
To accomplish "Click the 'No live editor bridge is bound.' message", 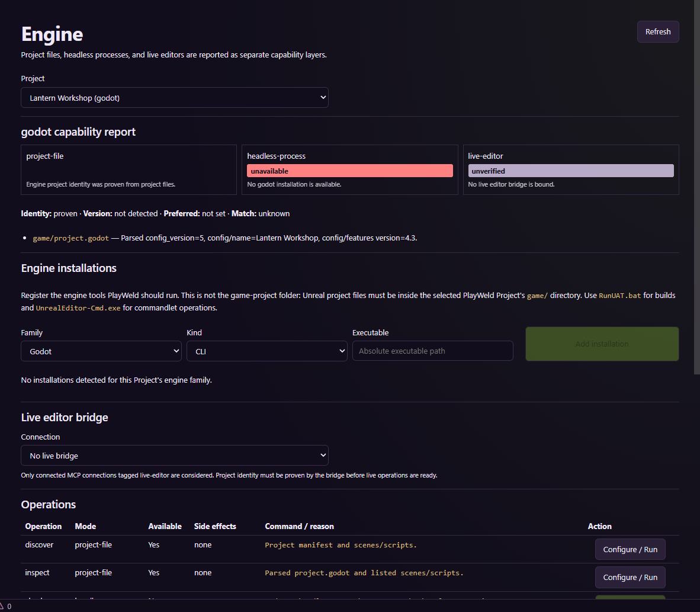I will 511,184.
